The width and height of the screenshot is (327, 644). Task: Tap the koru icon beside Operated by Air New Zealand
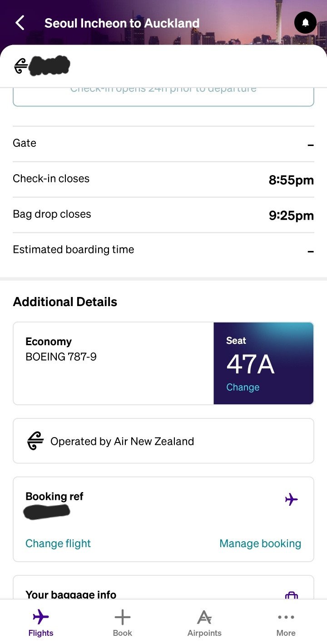point(35,441)
